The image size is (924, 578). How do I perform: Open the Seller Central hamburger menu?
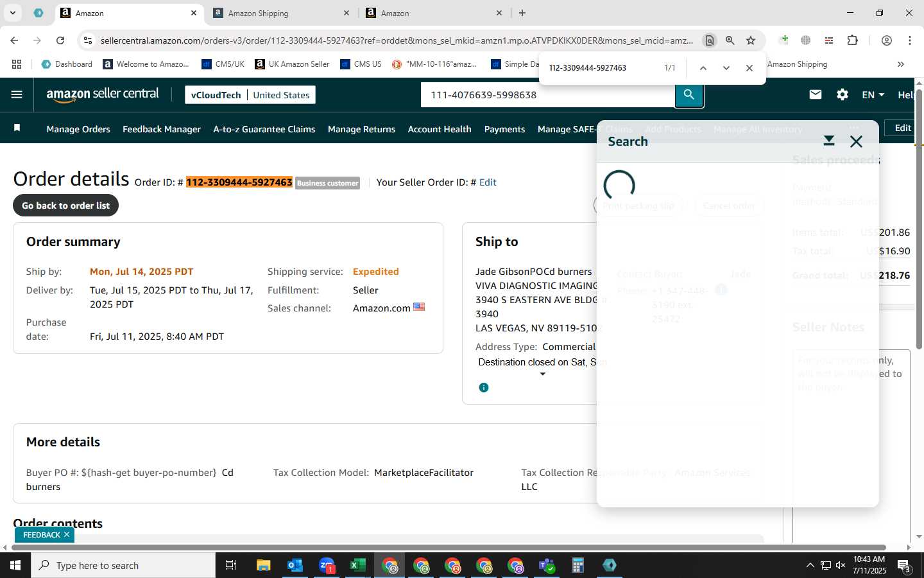(x=17, y=94)
